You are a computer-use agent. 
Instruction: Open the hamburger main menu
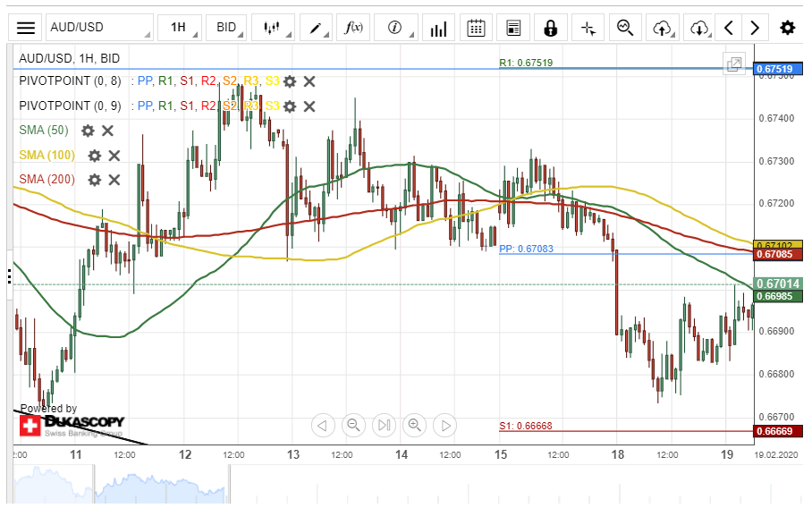pos(27,28)
